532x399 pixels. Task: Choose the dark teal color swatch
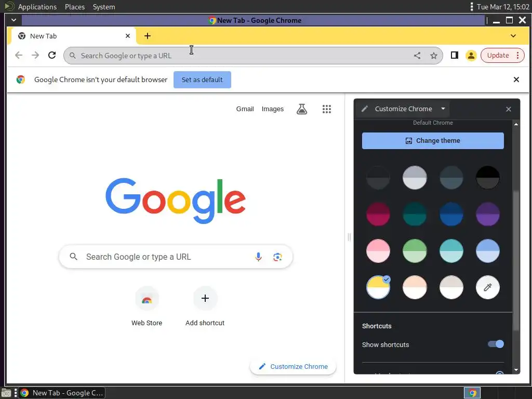pyautogui.click(x=415, y=214)
